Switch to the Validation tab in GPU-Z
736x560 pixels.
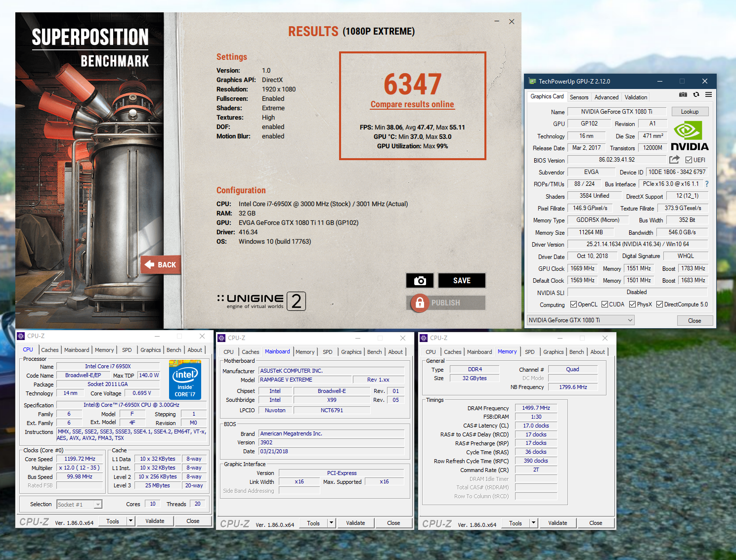[x=636, y=97]
